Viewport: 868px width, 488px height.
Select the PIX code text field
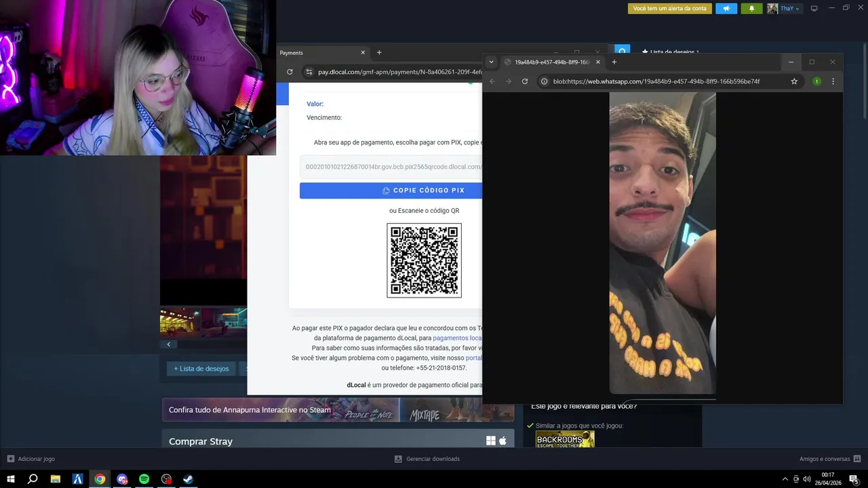click(391, 167)
